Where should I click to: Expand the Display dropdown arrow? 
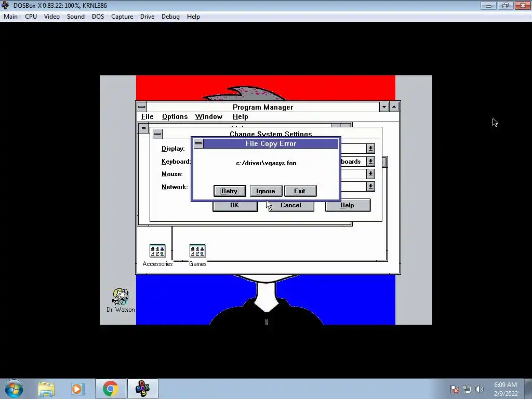370,149
